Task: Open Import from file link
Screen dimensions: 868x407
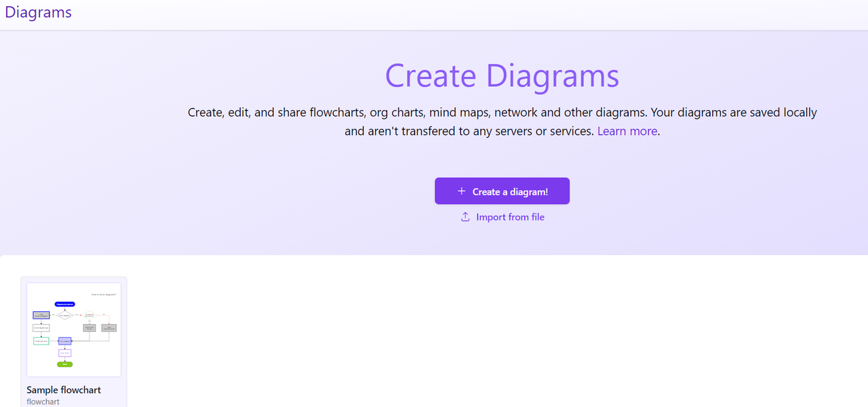Action: point(502,217)
